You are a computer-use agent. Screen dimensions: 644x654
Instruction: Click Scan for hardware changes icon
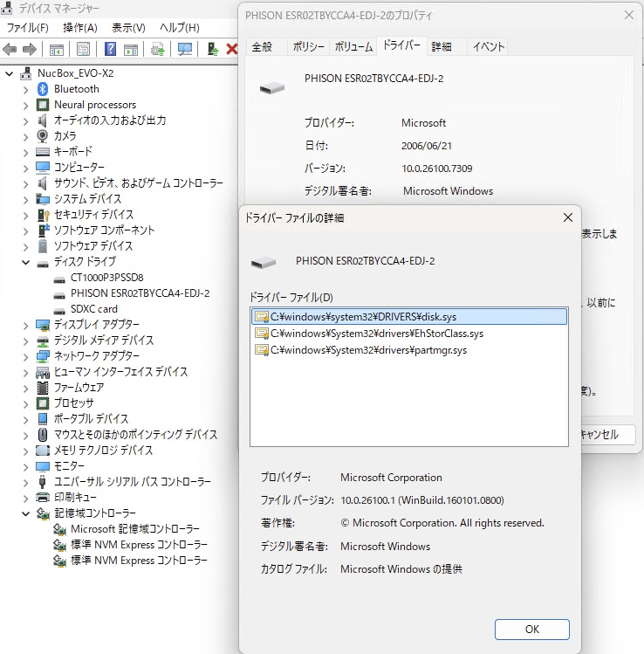(x=185, y=49)
